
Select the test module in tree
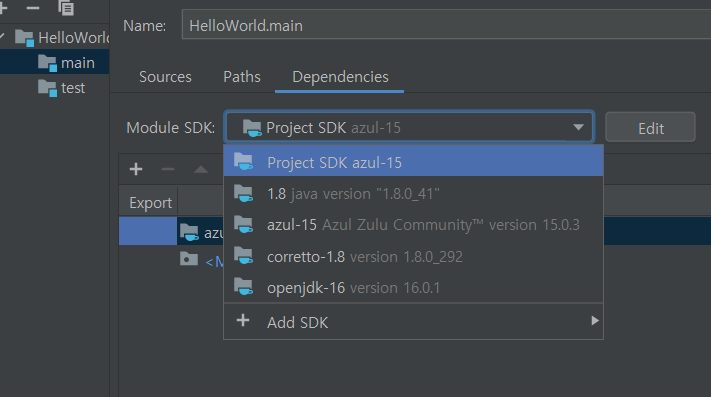click(54, 87)
